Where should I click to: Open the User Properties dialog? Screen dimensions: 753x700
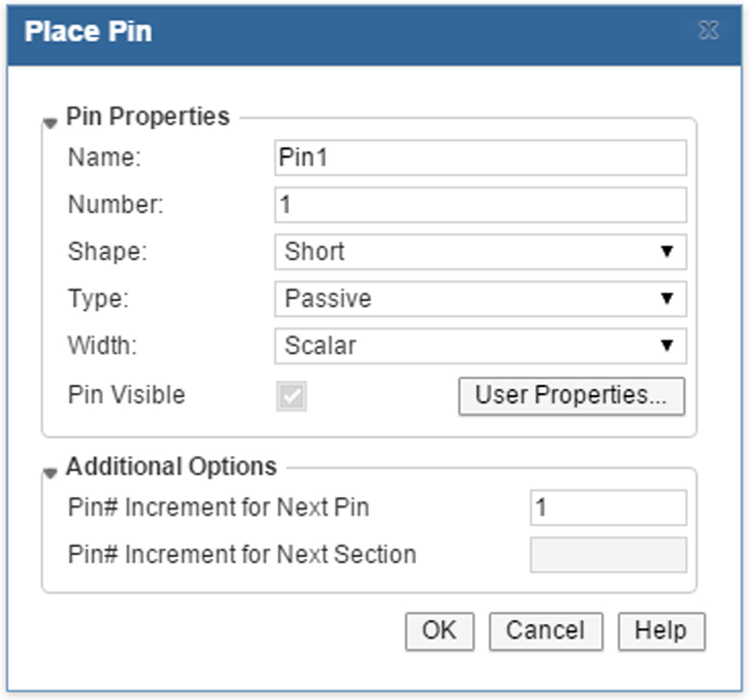click(x=571, y=396)
